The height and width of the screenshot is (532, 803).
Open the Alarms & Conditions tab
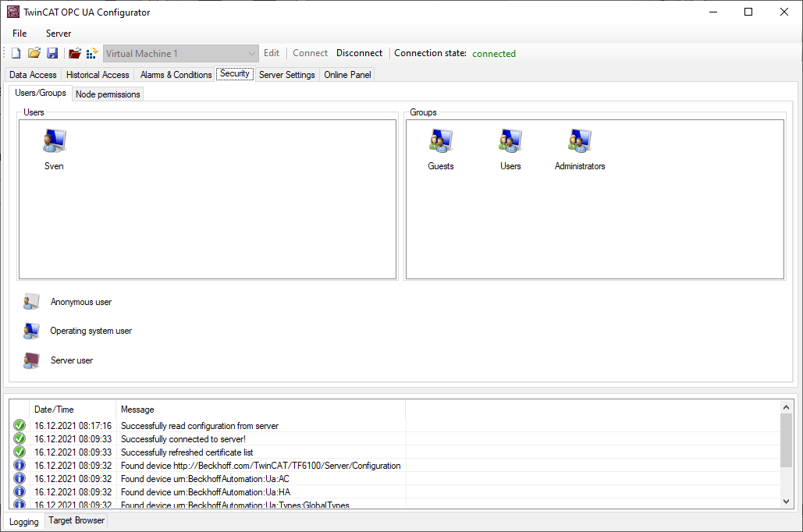(176, 75)
